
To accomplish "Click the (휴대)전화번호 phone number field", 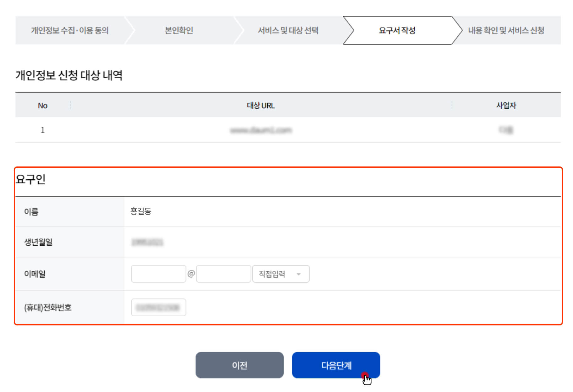I will pos(158,307).
